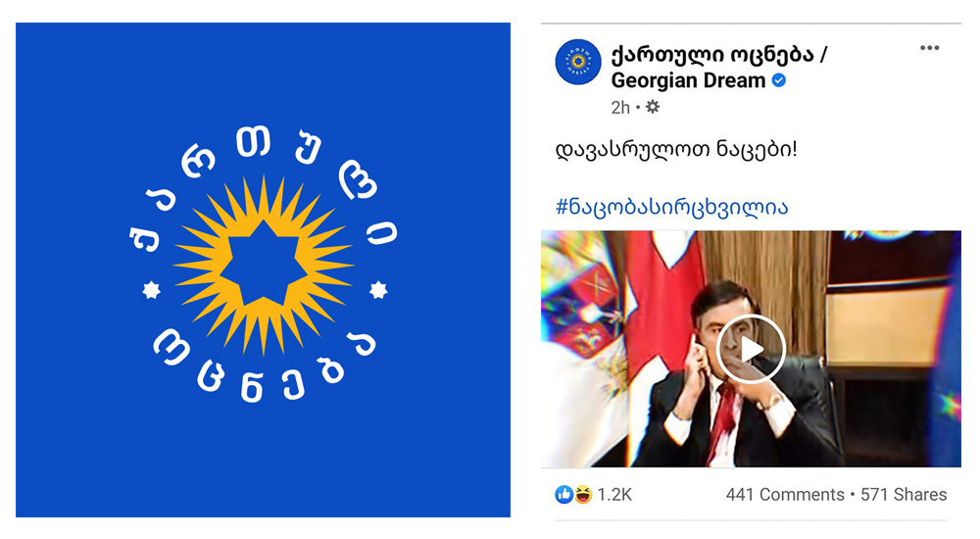Click the laughing haha reaction icon
This screenshot has width=980, height=539.
pos(583,495)
